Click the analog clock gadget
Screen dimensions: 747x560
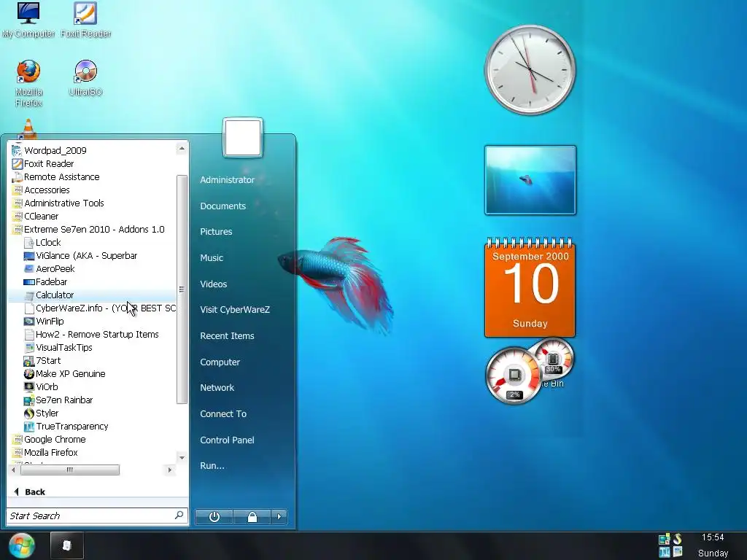(530, 70)
